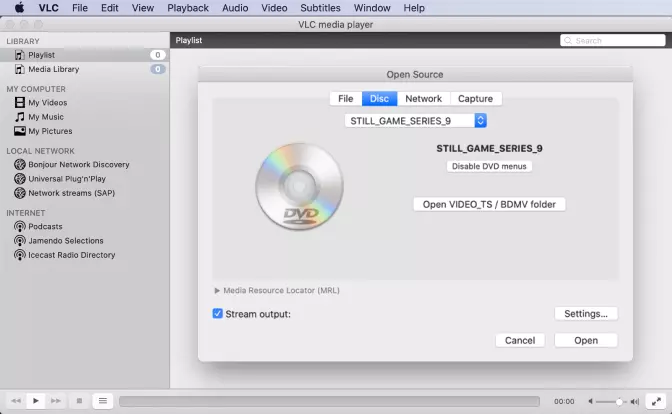Click the Stop playback button

(x=79, y=401)
